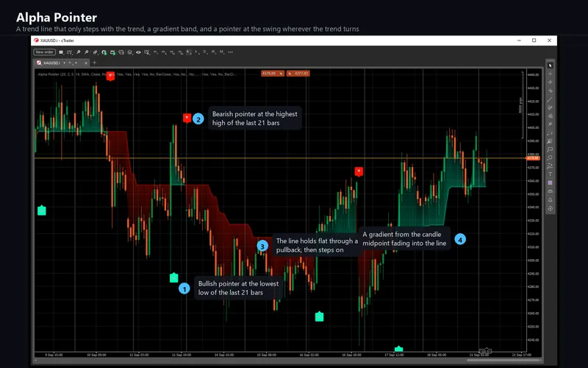This screenshot has height=368, width=588.
Task: Click the 4377.03 buy price button
Action: pyautogui.click(x=298, y=73)
